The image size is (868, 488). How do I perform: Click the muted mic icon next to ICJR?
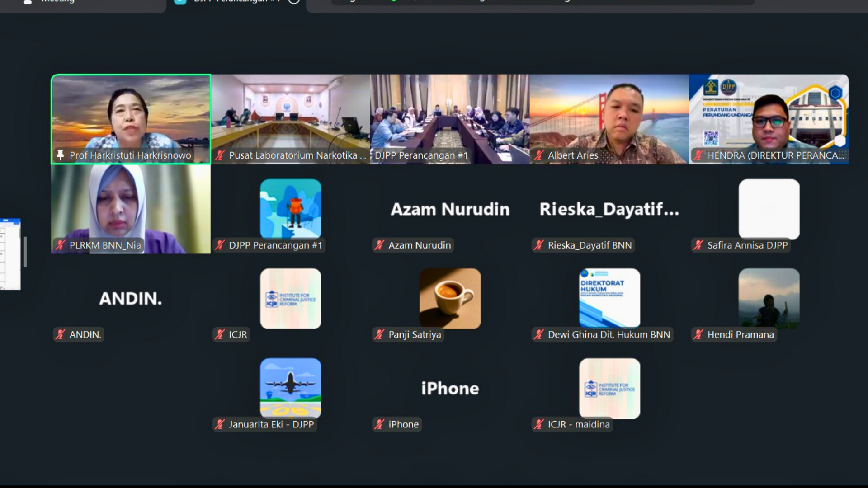[x=220, y=335]
